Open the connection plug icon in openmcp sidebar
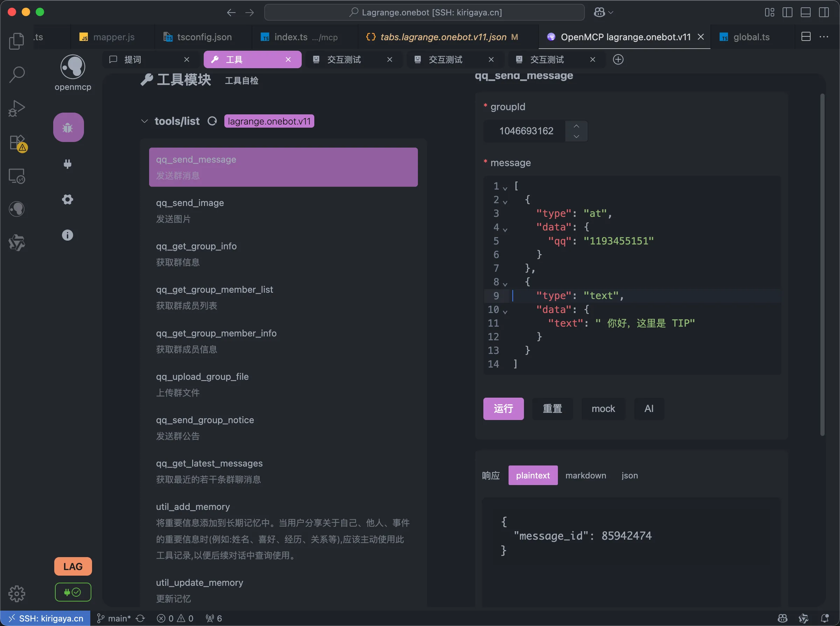This screenshot has width=840, height=626. tap(68, 164)
